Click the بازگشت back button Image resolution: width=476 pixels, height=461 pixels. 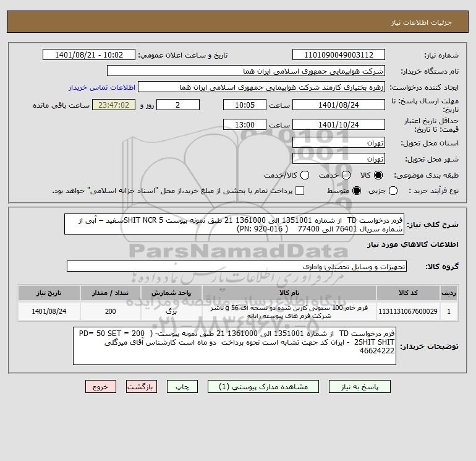(x=142, y=387)
